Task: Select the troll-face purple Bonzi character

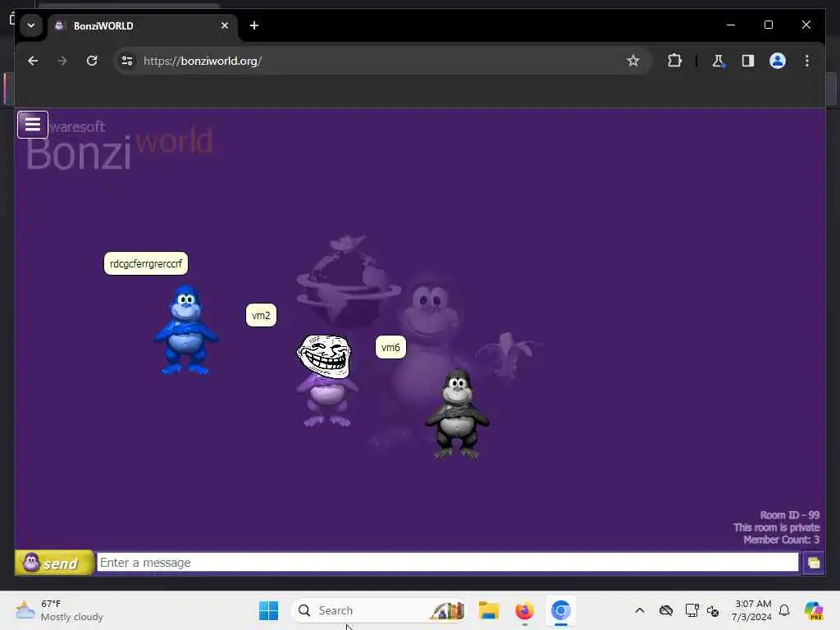Action: [325, 381]
